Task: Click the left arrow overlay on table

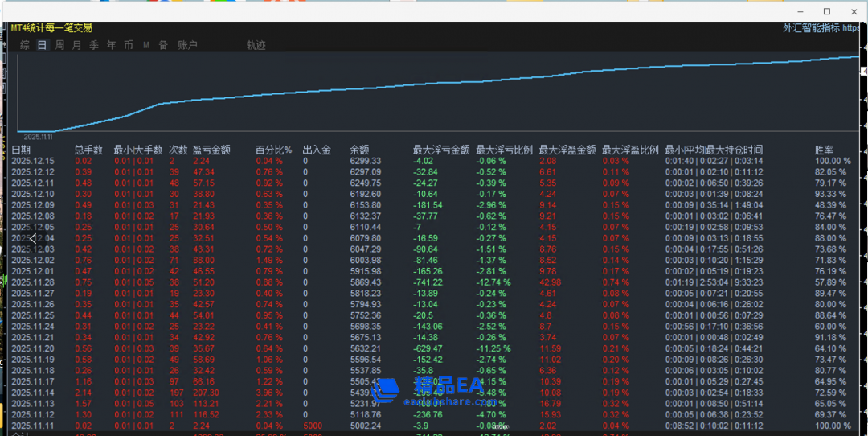Action: (33, 238)
